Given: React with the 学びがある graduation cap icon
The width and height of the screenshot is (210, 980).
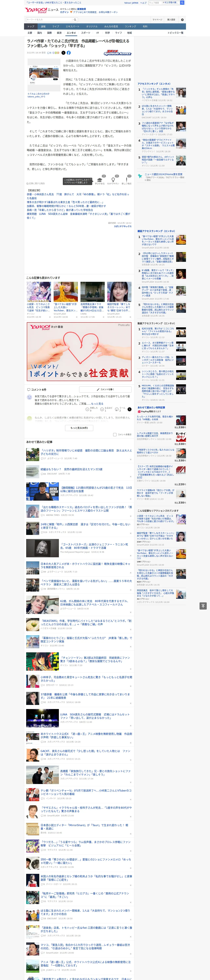Looking at the screenshot, I should point(100,180).
